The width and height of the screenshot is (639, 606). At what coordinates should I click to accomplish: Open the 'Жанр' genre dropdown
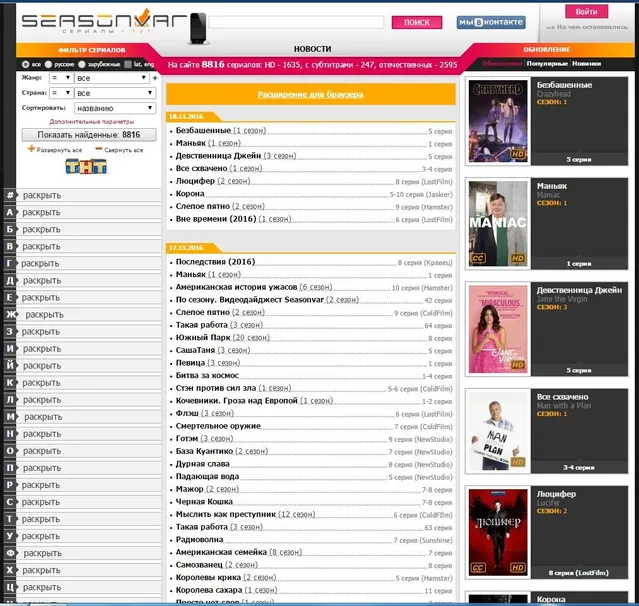(x=114, y=77)
